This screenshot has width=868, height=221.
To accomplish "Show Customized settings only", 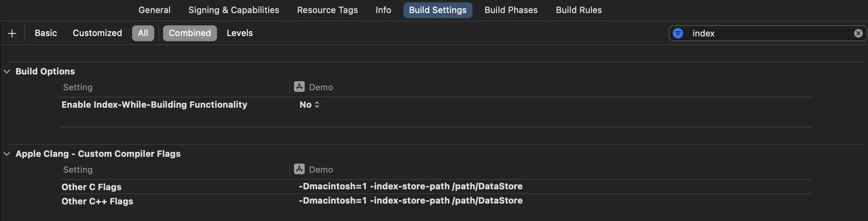I will (97, 33).
